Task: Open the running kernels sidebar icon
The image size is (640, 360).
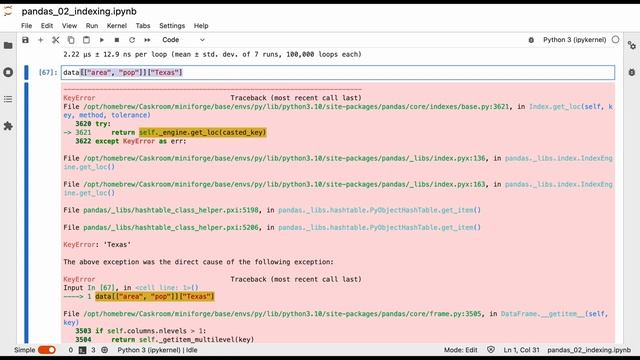Action: pos(8,72)
